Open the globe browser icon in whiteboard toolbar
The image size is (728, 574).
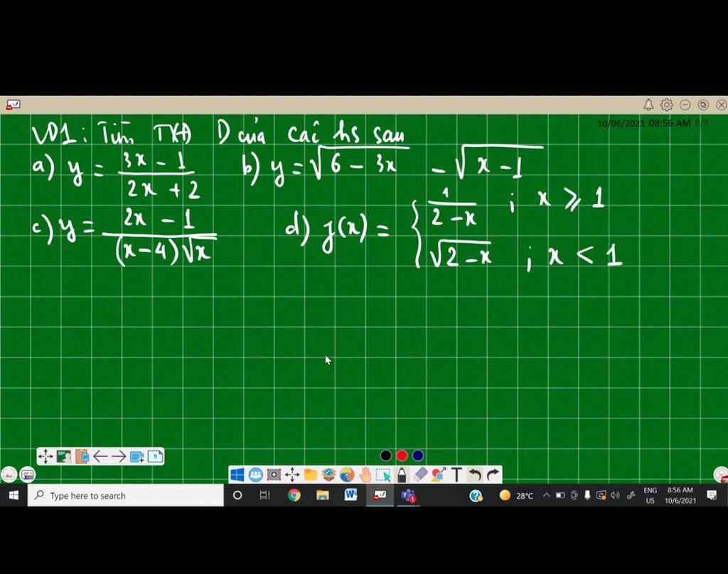[x=347, y=475]
